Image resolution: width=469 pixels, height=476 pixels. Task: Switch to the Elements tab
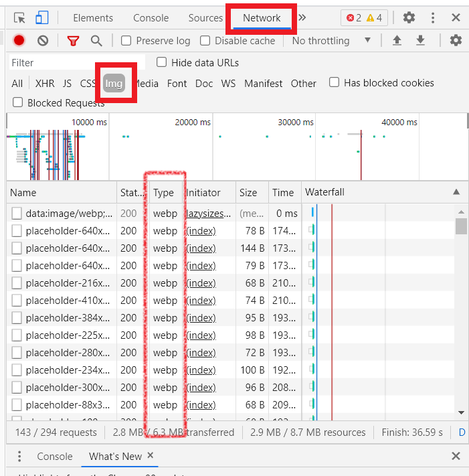pos(93,18)
